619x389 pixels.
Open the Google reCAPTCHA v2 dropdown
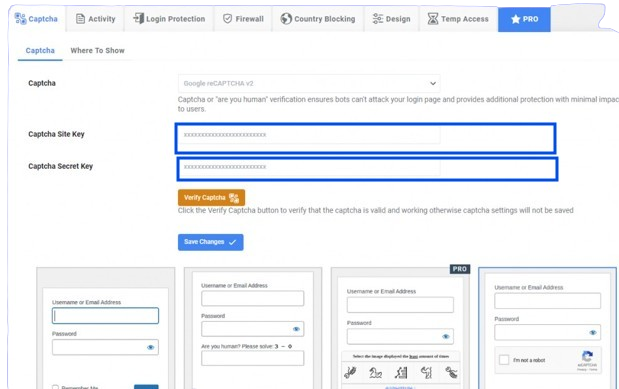[x=309, y=83]
